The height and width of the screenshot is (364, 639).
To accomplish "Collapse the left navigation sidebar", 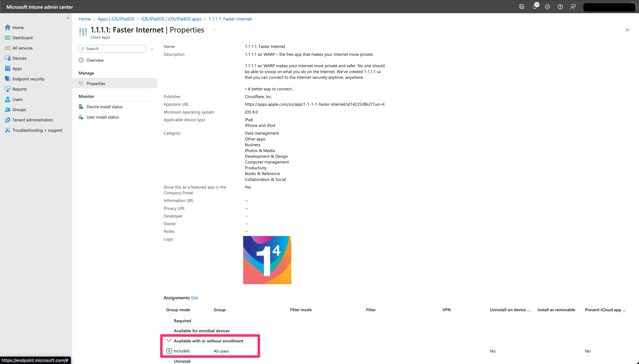I will pyautogui.click(x=68, y=18).
